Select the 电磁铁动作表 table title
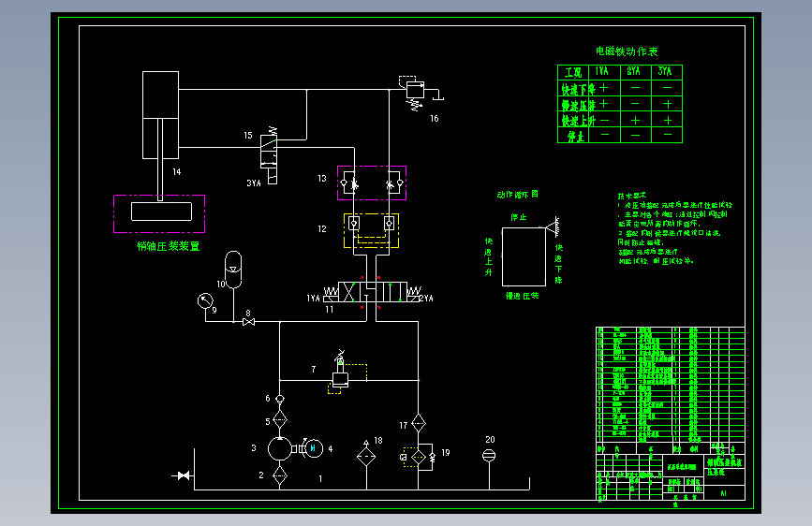812x526 pixels. [x=626, y=51]
